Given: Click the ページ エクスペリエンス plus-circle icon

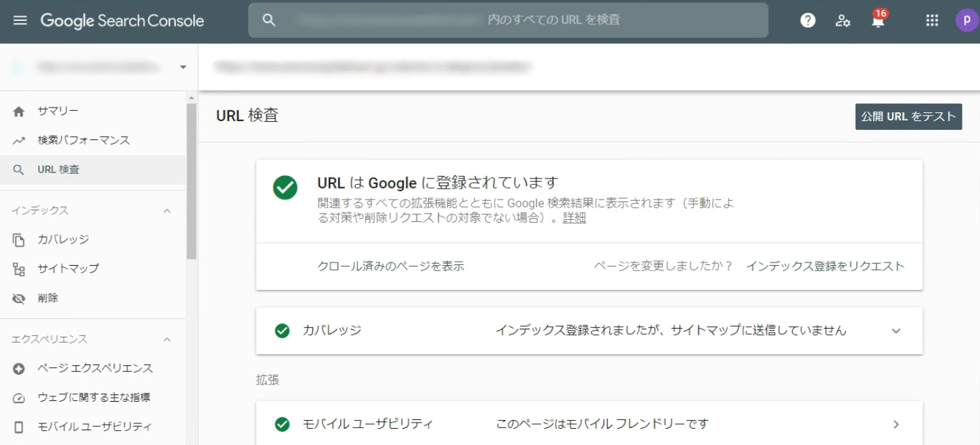Looking at the screenshot, I should [19, 369].
